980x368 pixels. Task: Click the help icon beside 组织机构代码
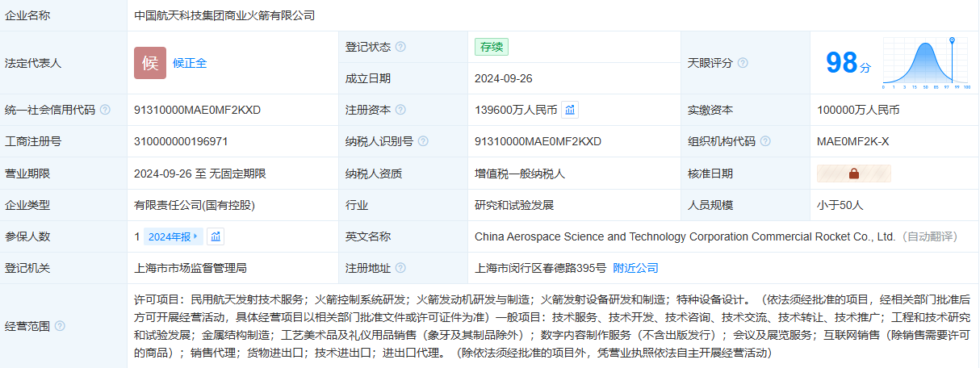765,141
